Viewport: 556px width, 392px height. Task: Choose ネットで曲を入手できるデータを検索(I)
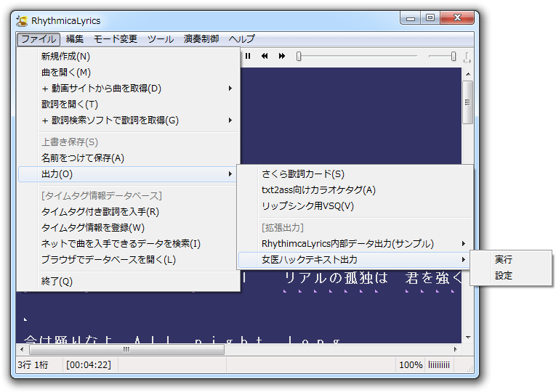128,244
